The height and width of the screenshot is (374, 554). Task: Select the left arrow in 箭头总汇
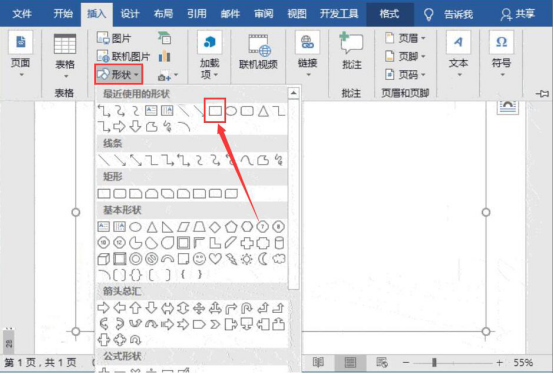pos(119,308)
